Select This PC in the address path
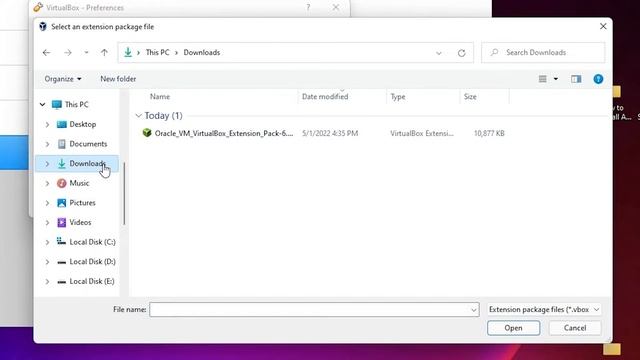 [158, 52]
